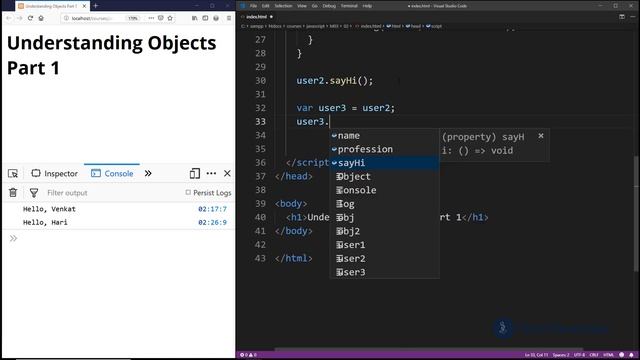Screen dimensions: 640x360
Task: Switch to the Inspector tab
Action: pyautogui.click(x=55, y=173)
